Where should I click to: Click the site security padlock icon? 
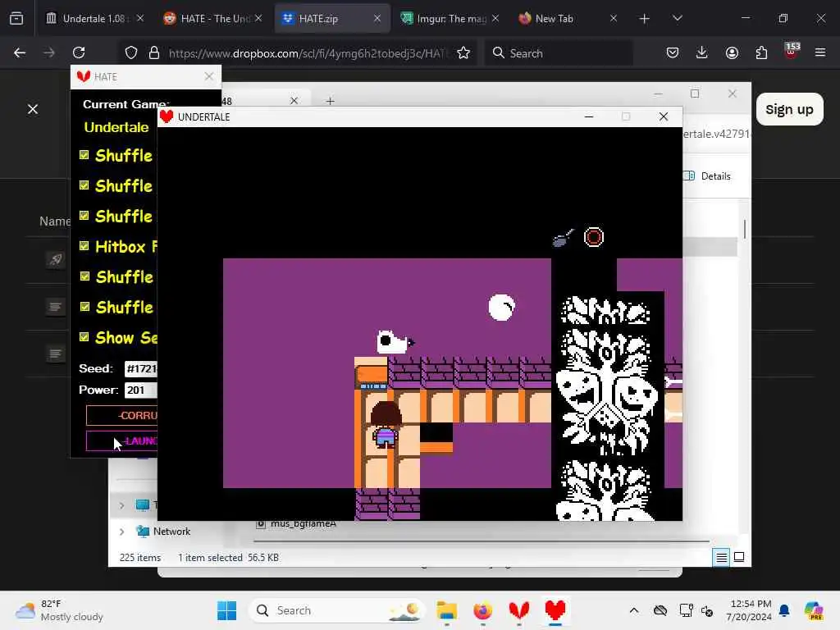pos(154,52)
